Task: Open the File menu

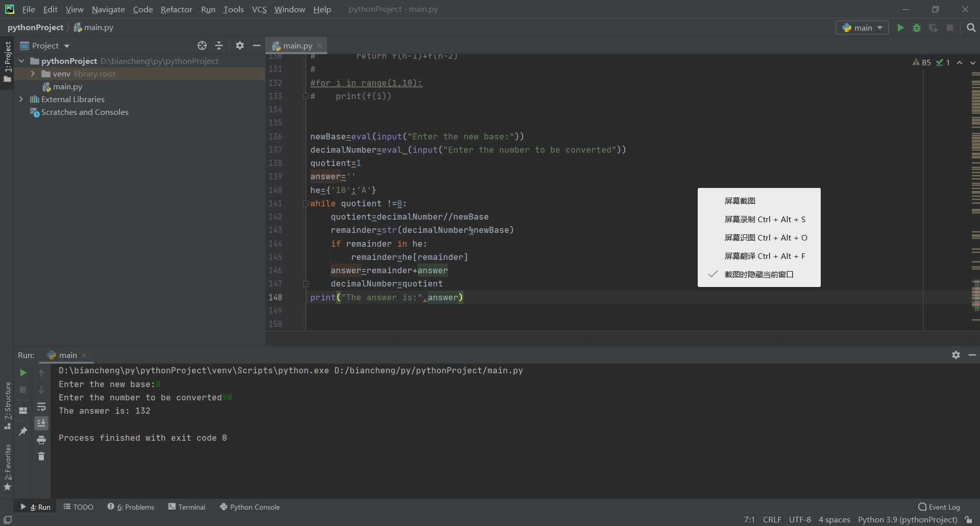Action: pos(29,9)
